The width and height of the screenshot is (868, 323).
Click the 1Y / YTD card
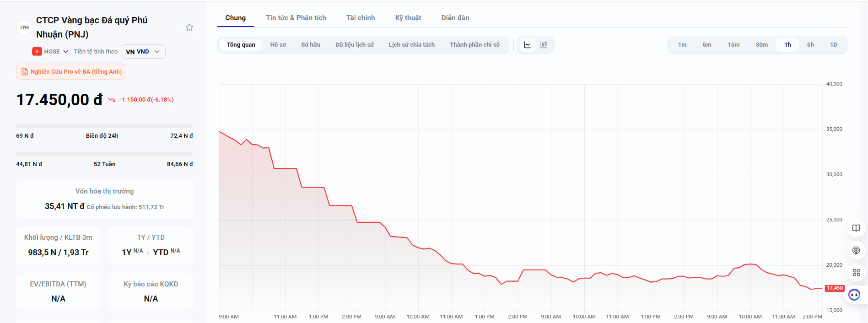pyautogui.click(x=151, y=246)
